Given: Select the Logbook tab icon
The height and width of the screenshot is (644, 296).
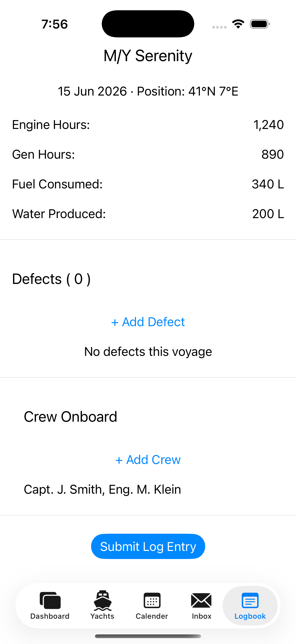Looking at the screenshot, I should click(x=250, y=600).
